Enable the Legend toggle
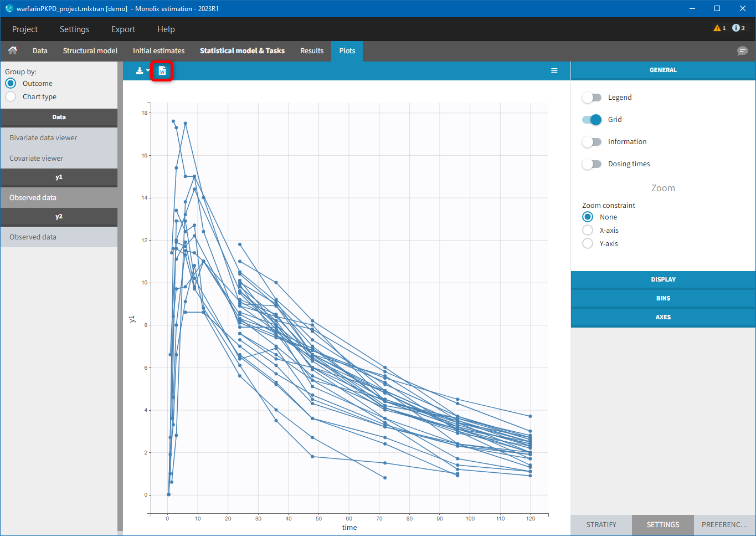 pos(592,98)
